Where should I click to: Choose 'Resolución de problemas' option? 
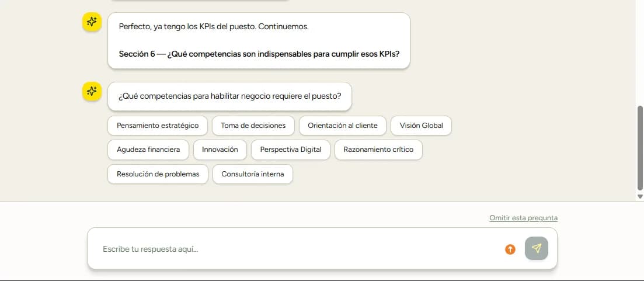click(x=158, y=174)
